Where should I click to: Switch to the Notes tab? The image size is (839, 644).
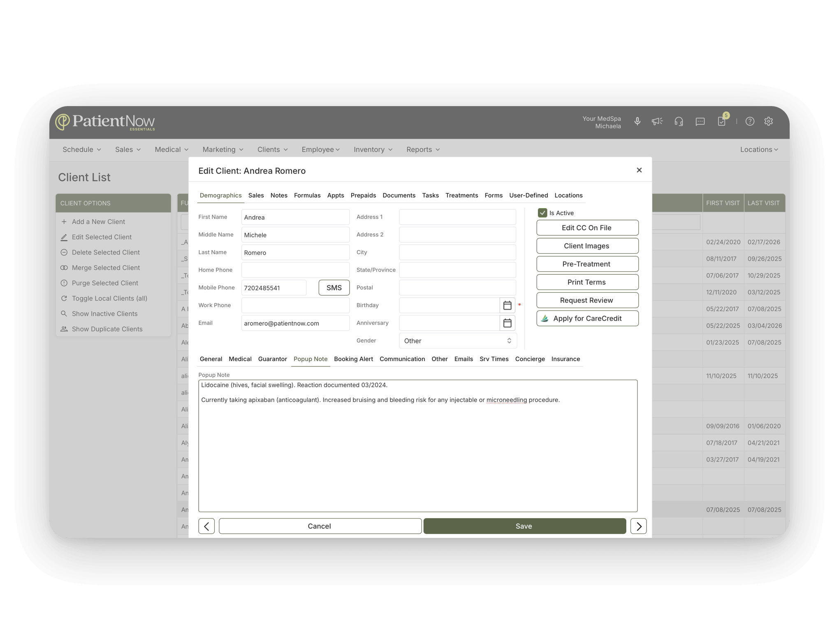click(x=279, y=195)
